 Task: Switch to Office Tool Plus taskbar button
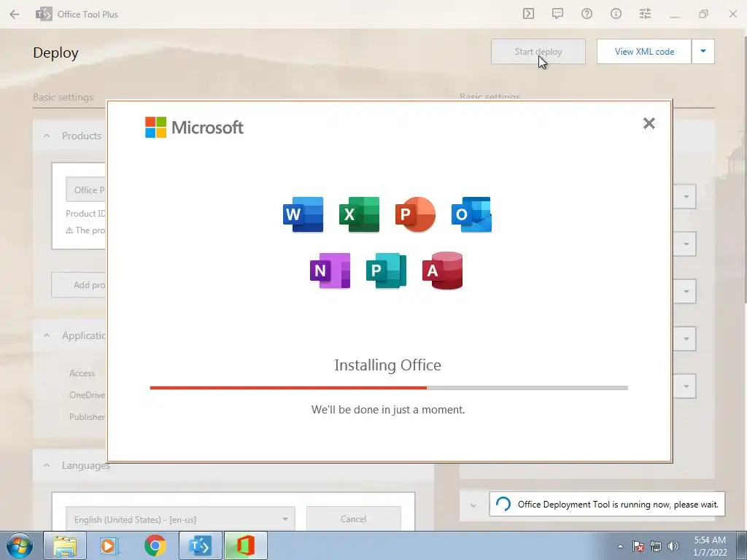(200, 545)
